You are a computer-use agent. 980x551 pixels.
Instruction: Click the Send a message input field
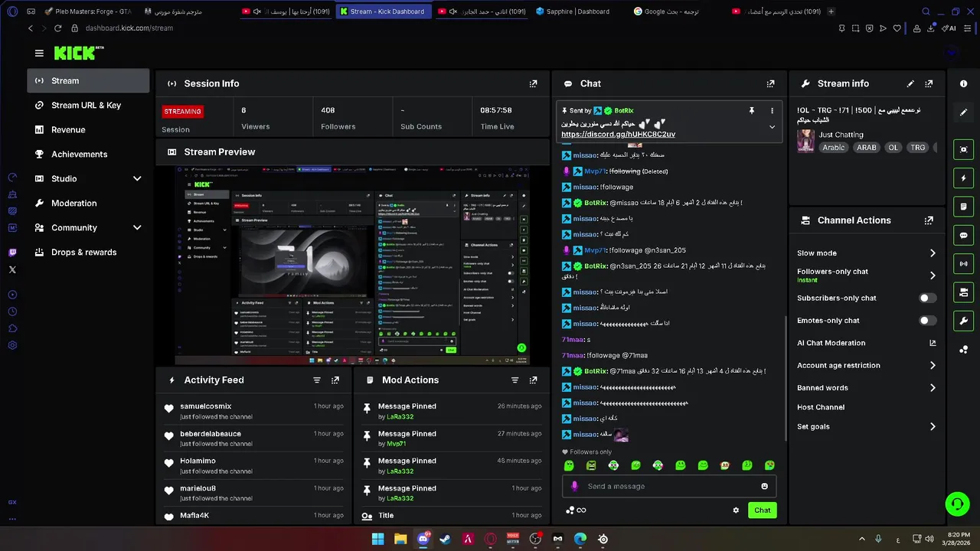tap(670, 486)
